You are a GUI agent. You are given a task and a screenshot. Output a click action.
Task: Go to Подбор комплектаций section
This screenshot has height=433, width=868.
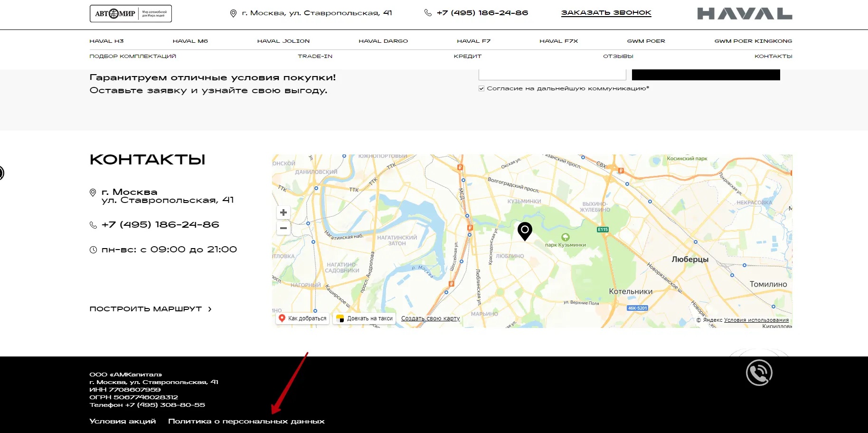pos(132,56)
